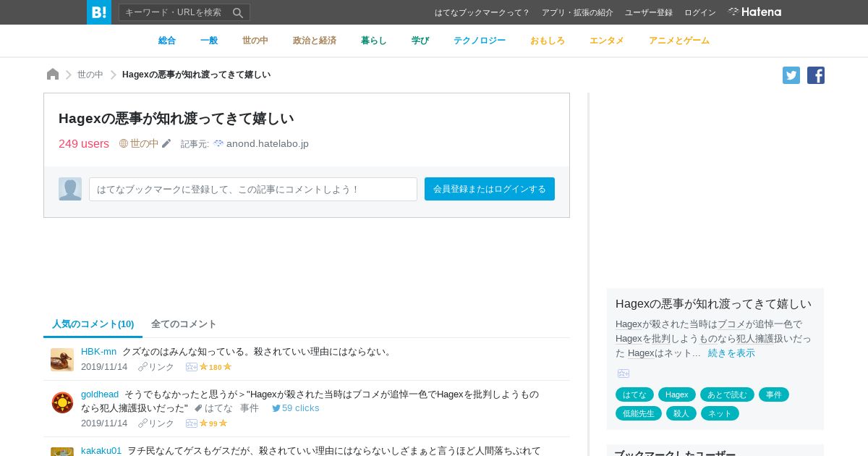
Task: Open the Hatena logo link
Action: [754, 12]
